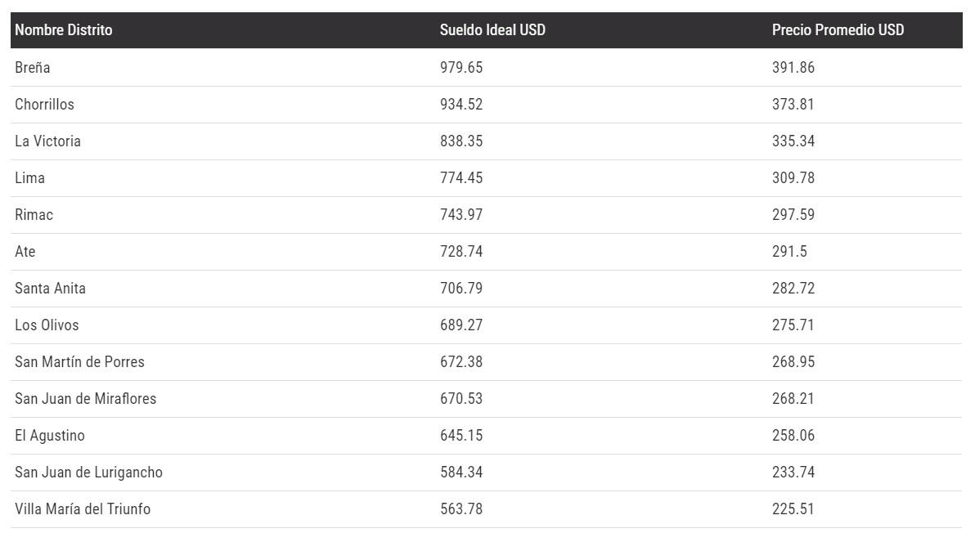
Task: Select the 774.45 salary cell
Action: click(461, 178)
